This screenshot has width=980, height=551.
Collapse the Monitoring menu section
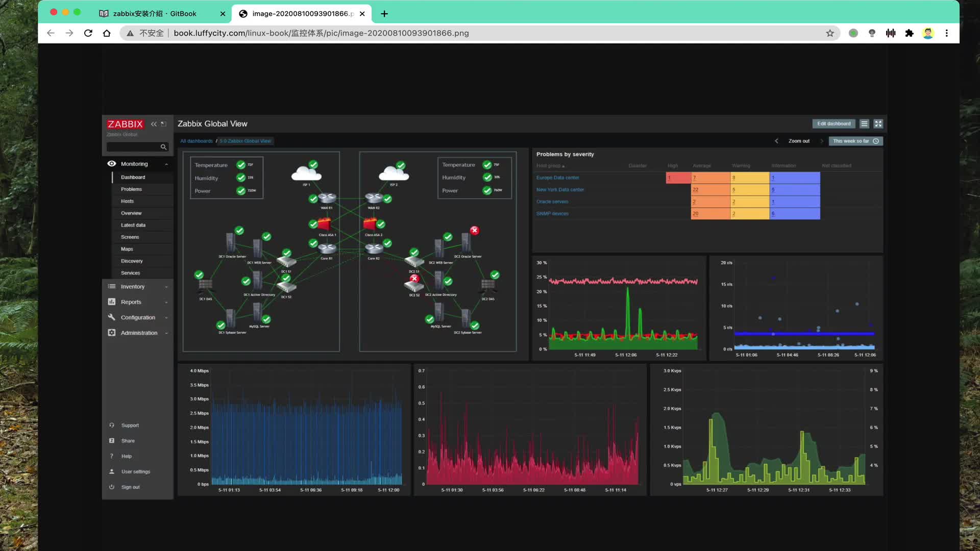point(166,164)
